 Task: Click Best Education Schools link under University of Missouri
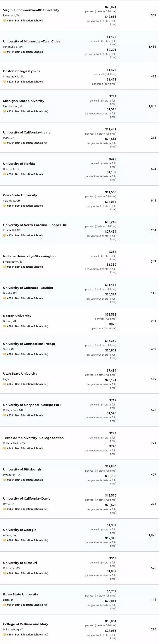29,573
